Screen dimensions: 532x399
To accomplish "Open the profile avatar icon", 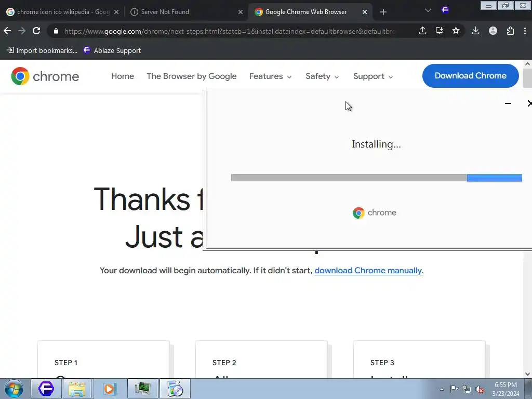I will [x=493, y=31].
